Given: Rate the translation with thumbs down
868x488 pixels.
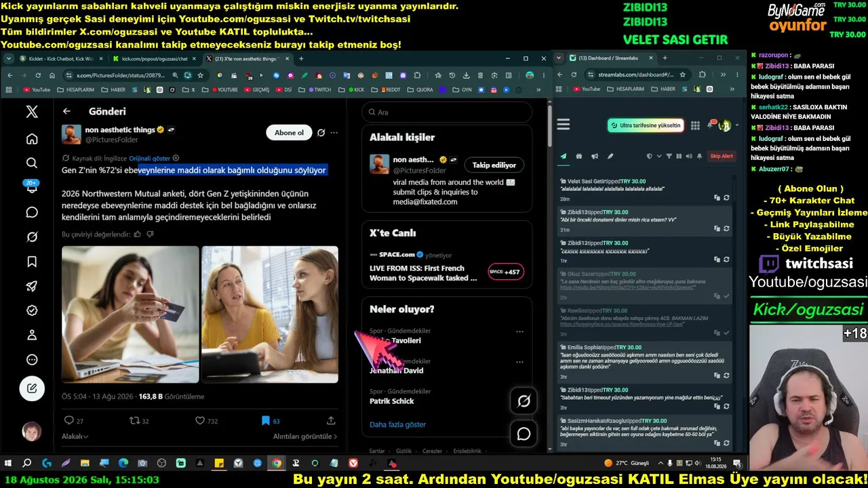Looking at the screenshot, I should (x=150, y=235).
